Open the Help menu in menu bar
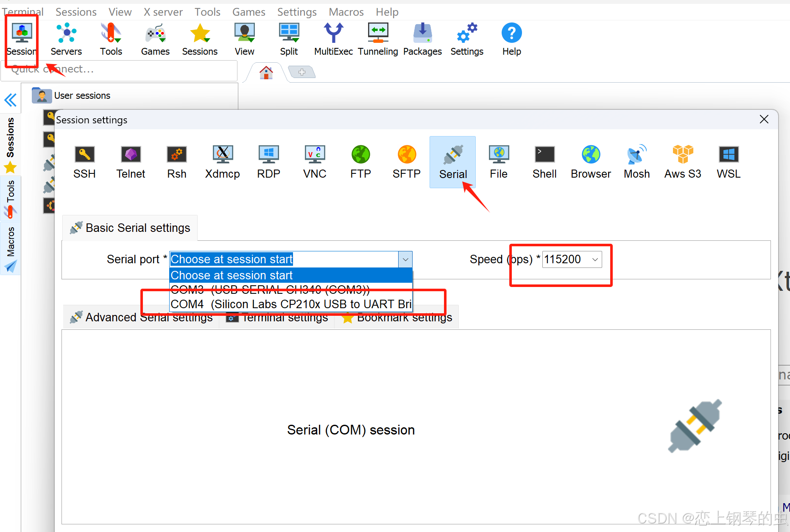The height and width of the screenshot is (532, 790). [x=387, y=12]
